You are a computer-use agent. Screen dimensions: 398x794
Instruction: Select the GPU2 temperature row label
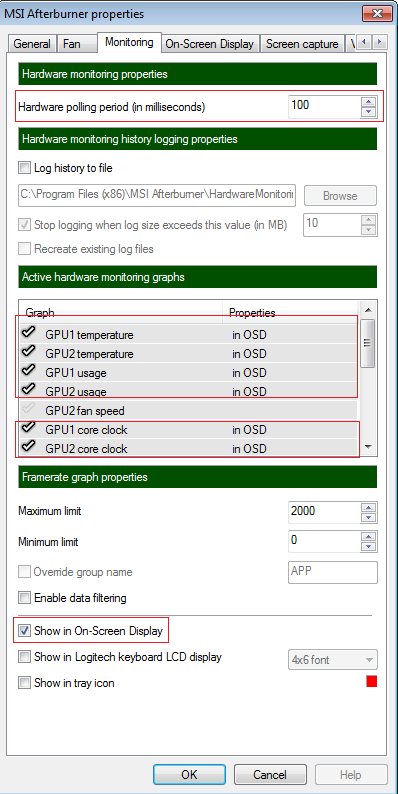(x=89, y=353)
